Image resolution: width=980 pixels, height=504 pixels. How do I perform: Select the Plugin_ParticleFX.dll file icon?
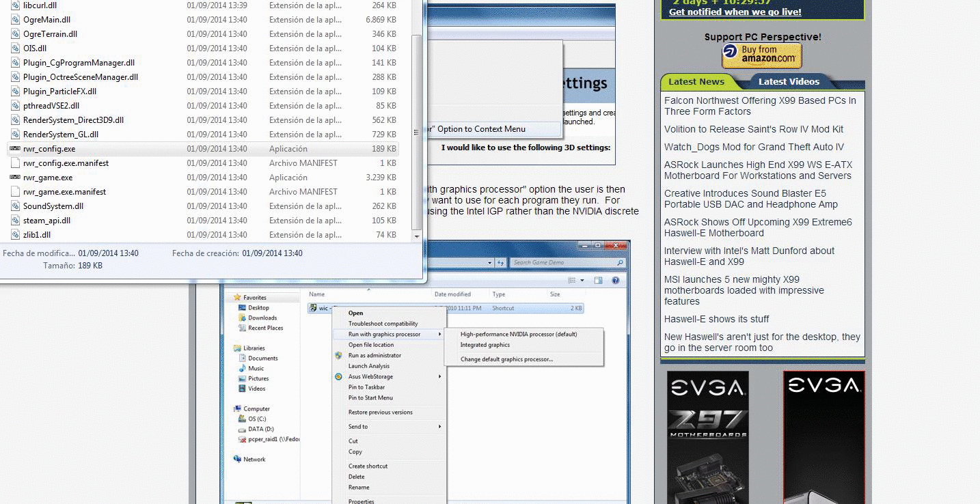point(15,92)
